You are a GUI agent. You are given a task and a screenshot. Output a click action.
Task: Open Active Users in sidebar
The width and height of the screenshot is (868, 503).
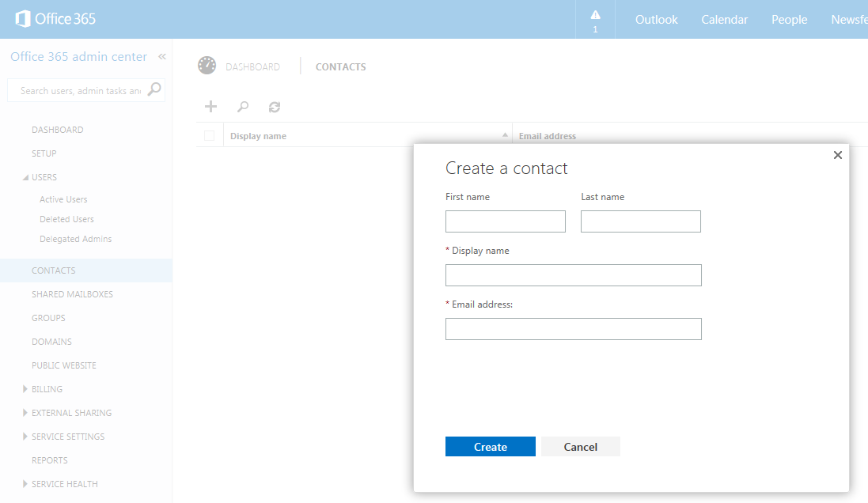point(63,199)
